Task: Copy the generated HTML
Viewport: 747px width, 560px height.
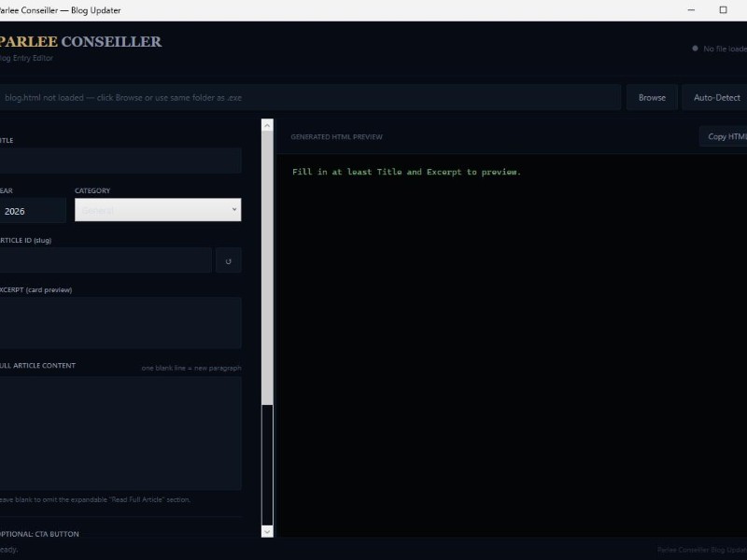Action: [x=725, y=136]
